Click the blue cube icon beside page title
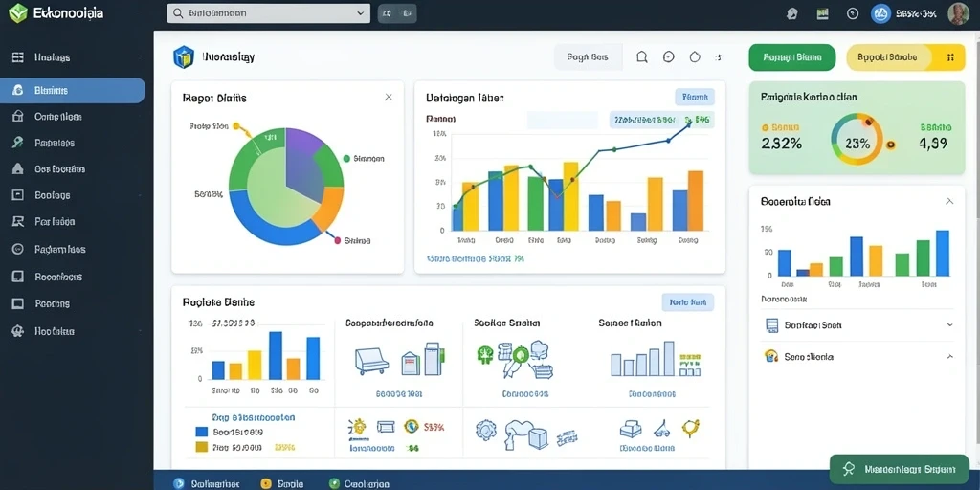Screen dimensions: 980x490 click(x=183, y=56)
